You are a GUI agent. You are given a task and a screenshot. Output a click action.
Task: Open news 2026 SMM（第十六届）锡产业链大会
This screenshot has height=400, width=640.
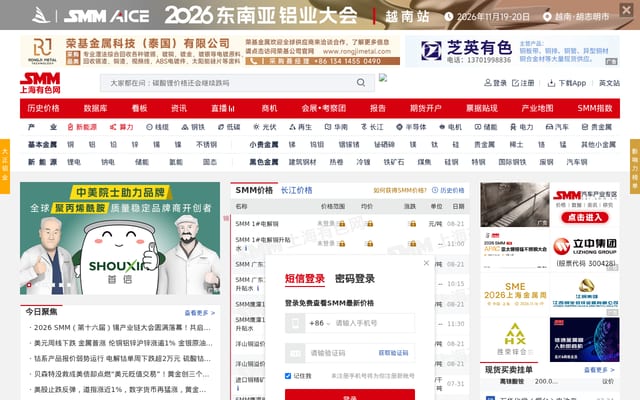click(x=122, y=327)
